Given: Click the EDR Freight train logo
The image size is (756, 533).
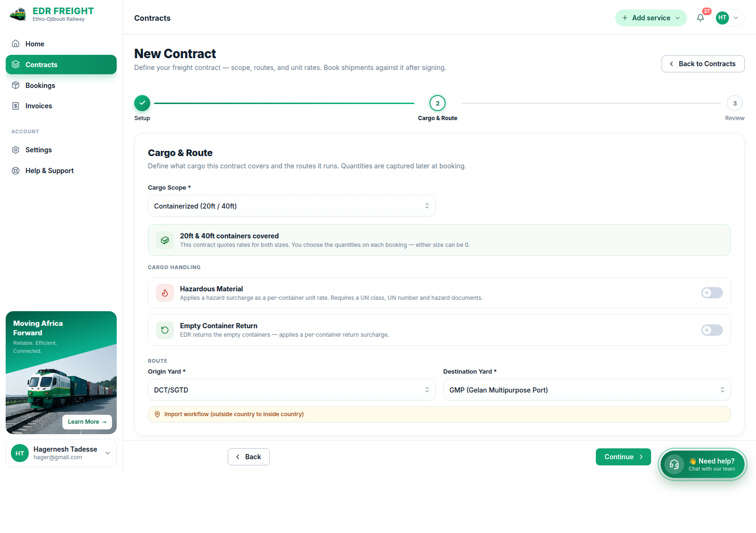Looking at the screenshot, I should (x=18, y=14).
